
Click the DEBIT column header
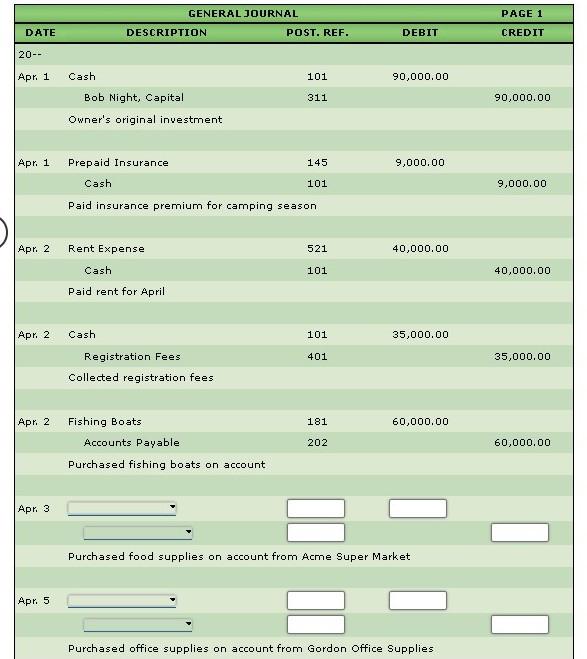(x=420, y=33)
